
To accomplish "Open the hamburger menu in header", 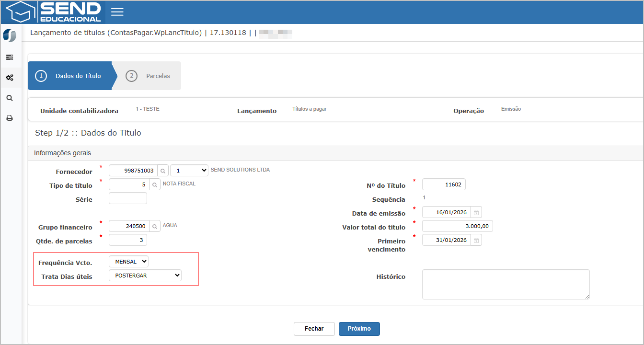I will [117, 12].
